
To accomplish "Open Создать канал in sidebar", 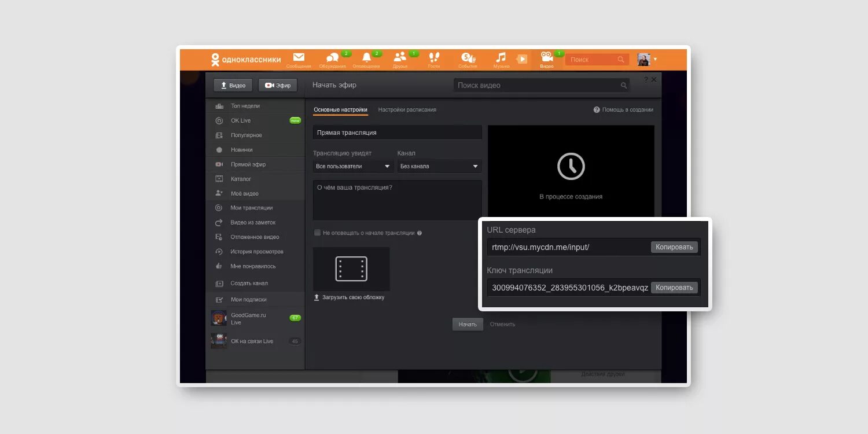I will [x=255, y=284].
